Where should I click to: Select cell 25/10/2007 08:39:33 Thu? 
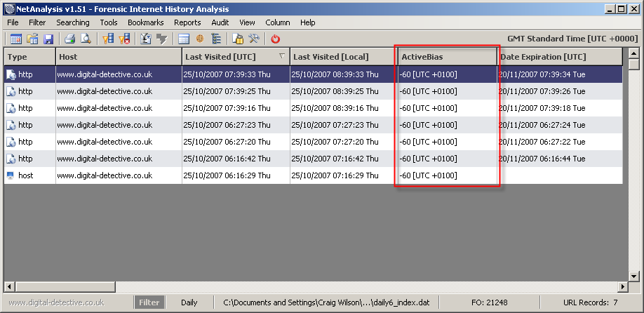coord(344,74)
